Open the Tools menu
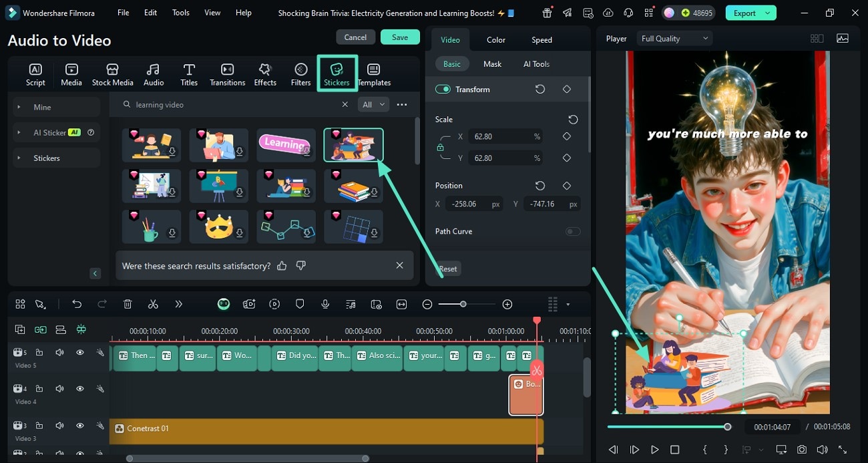 (181, 13)
